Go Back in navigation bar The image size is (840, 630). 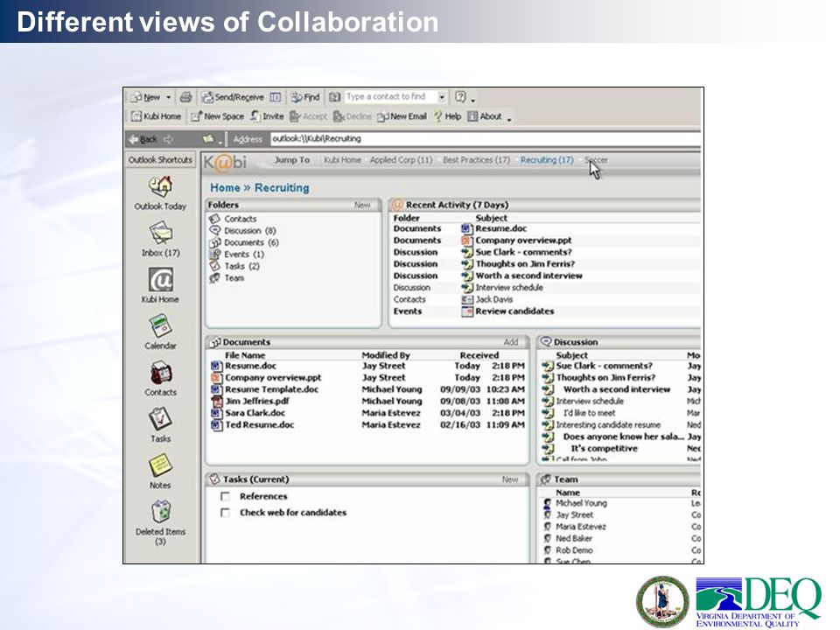click(143, 139)
